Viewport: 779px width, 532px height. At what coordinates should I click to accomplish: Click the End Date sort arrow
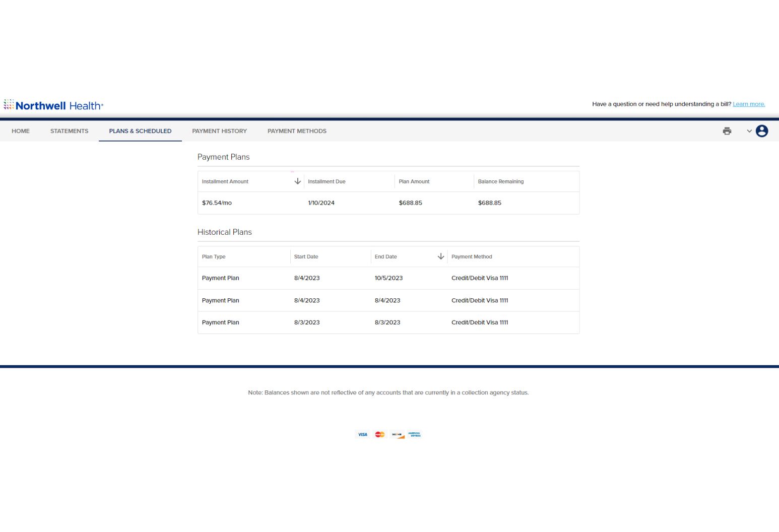[x=441, y=256]
